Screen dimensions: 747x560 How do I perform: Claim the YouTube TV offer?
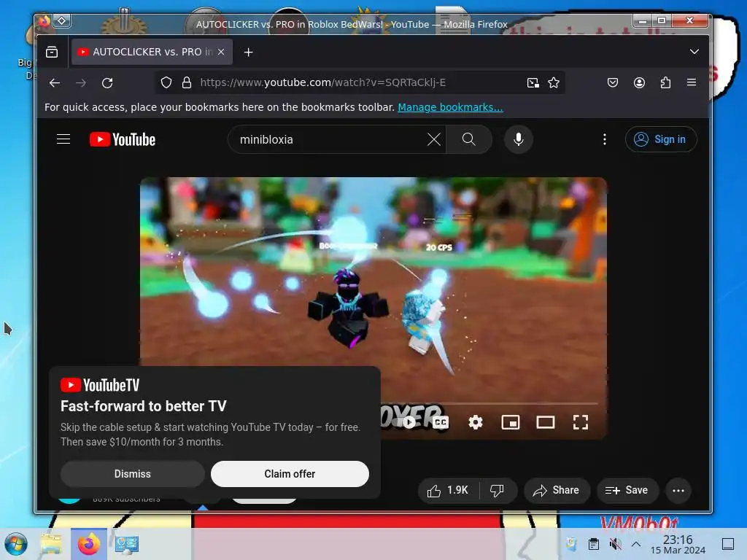coord(290,474)
